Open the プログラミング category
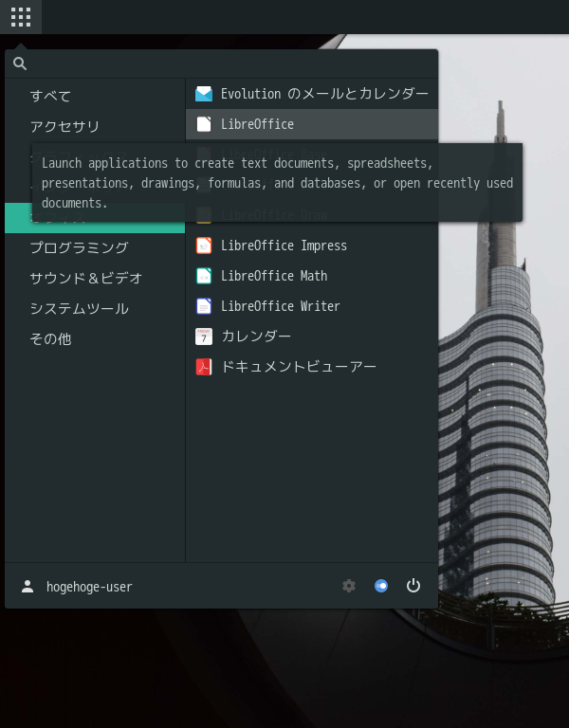 (x=95, y=248)
